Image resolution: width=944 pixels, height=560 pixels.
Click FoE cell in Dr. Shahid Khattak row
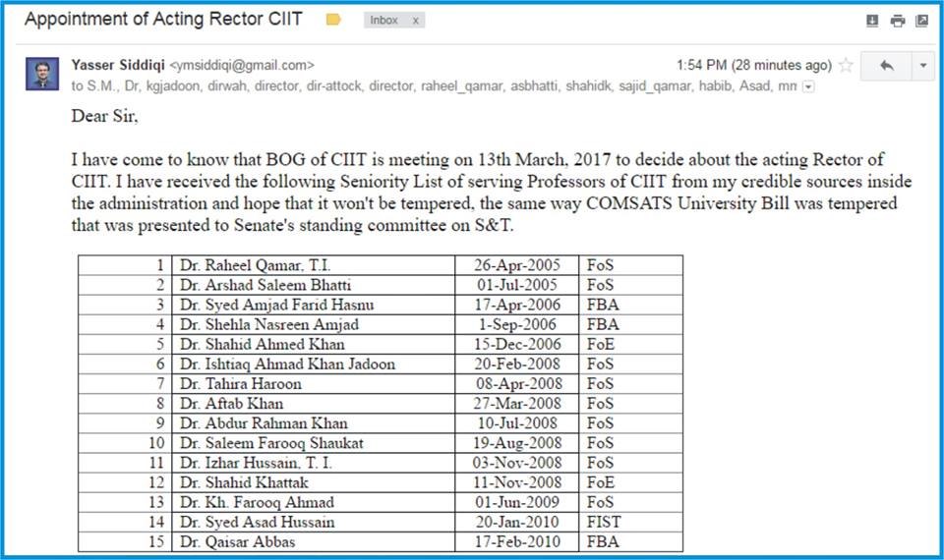click(x=631, y=483)
